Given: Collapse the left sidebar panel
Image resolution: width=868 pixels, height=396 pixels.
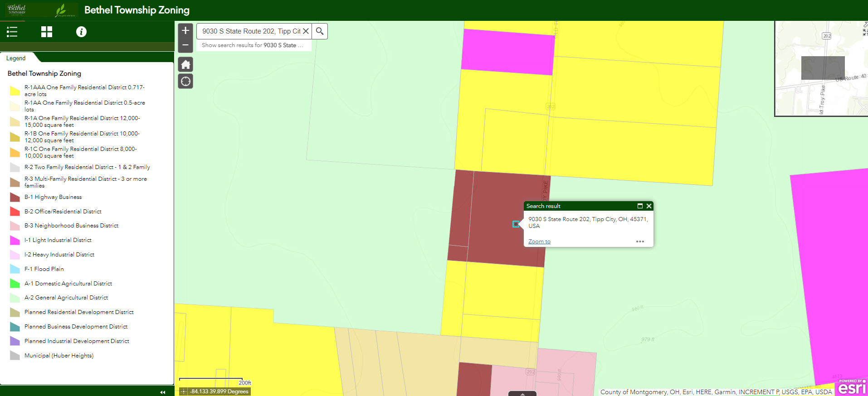Looking at the screenshot, I should [x=162, y=392].
